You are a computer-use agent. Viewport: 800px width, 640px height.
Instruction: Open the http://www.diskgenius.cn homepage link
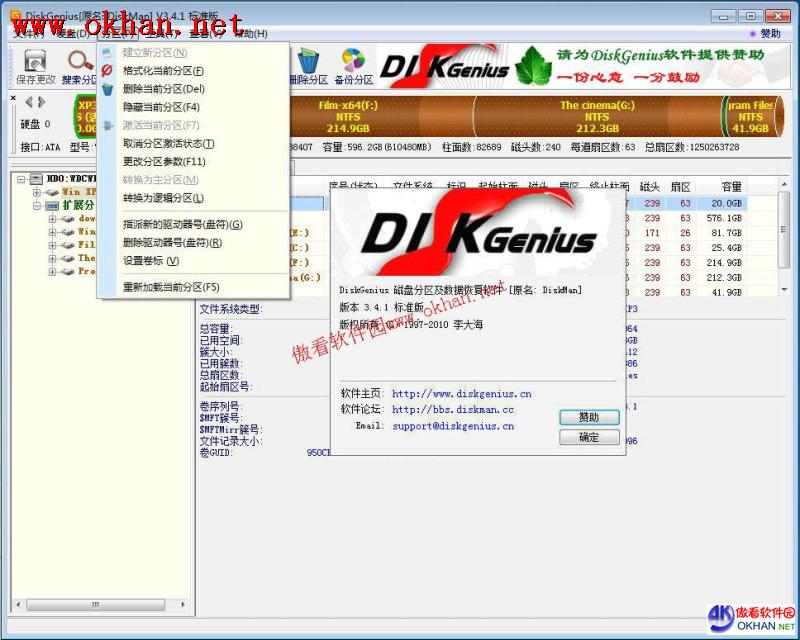coord(461,394)
